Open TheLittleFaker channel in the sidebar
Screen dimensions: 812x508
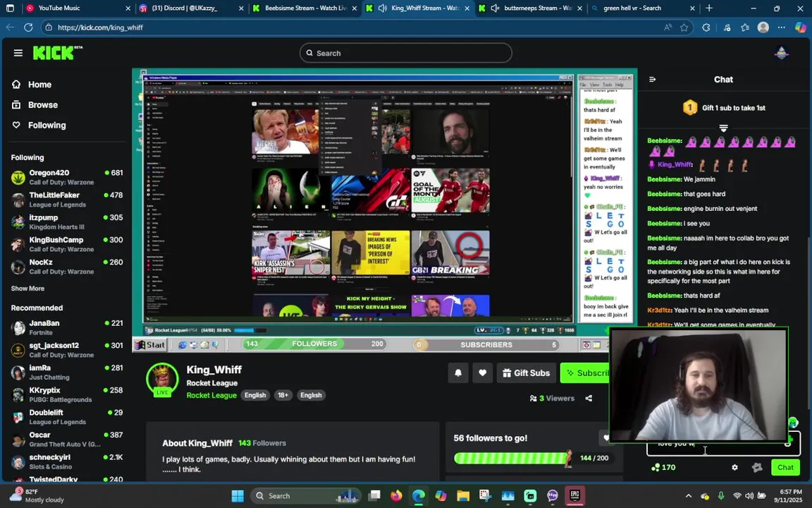(67, 200)
